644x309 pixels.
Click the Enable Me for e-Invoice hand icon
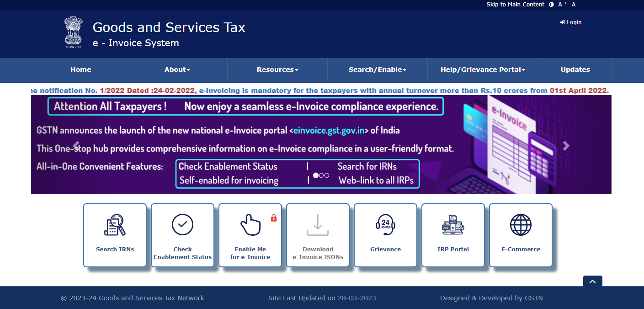pyautogui.click(x=250, y=225)
